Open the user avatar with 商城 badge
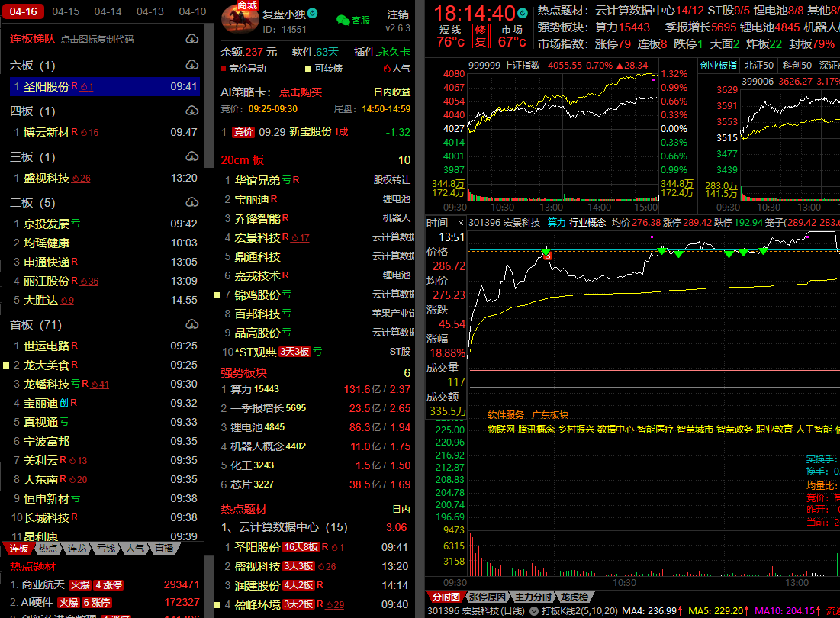Image resolution: width=840 pixels, height=618 pixels. [x=240, y=18]
